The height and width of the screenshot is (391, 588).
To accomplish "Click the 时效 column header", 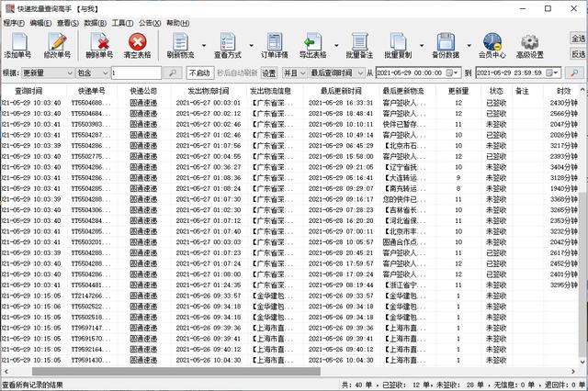I will point(563,91).
